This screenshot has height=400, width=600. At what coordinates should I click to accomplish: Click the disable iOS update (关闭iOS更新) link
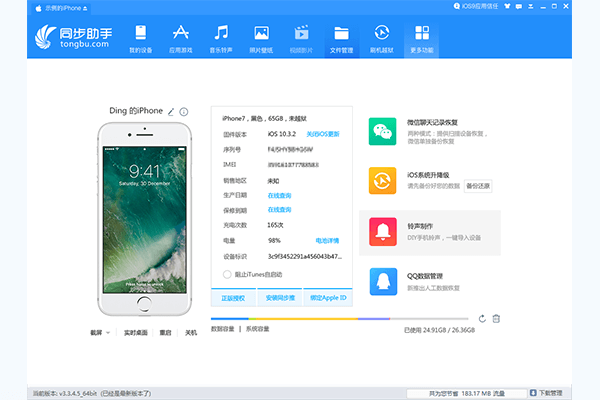tap(323, 134)
